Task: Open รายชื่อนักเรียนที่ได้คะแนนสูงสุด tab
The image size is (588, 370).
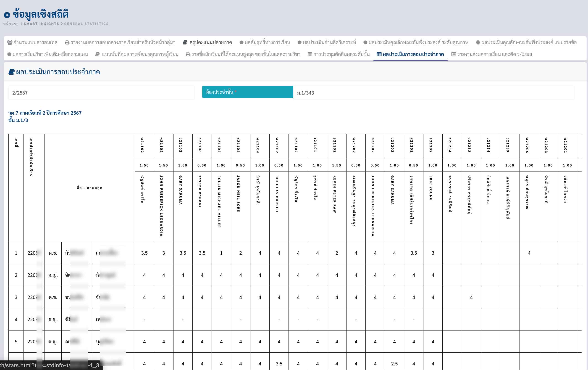Action: coord(243,54)
